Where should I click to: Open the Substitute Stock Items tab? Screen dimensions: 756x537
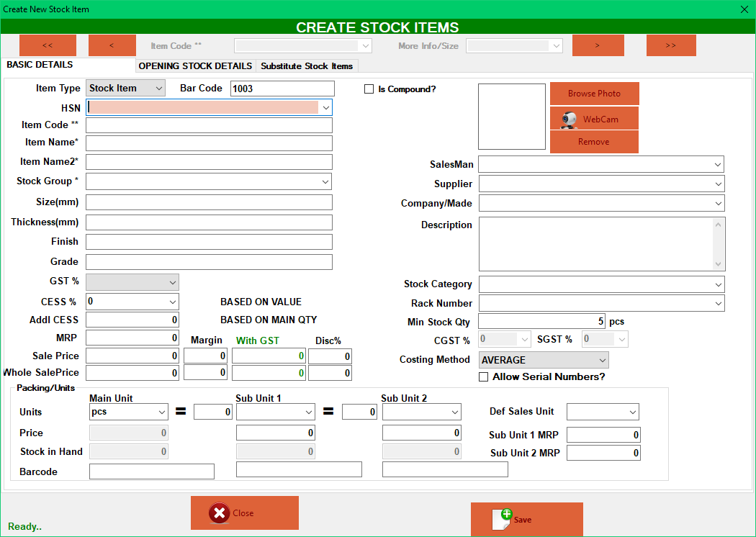306,65
